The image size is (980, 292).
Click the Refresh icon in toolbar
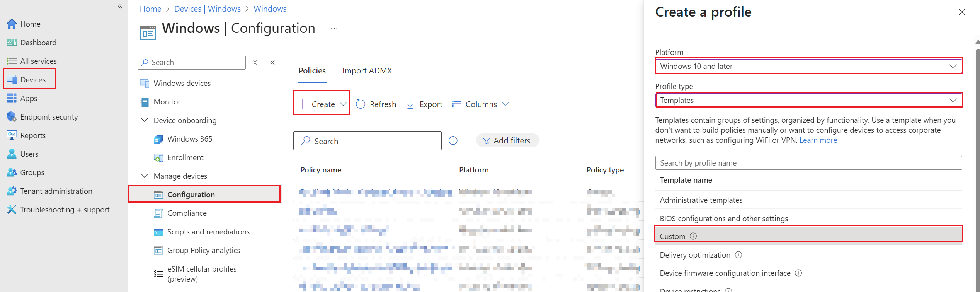[361, 104]
